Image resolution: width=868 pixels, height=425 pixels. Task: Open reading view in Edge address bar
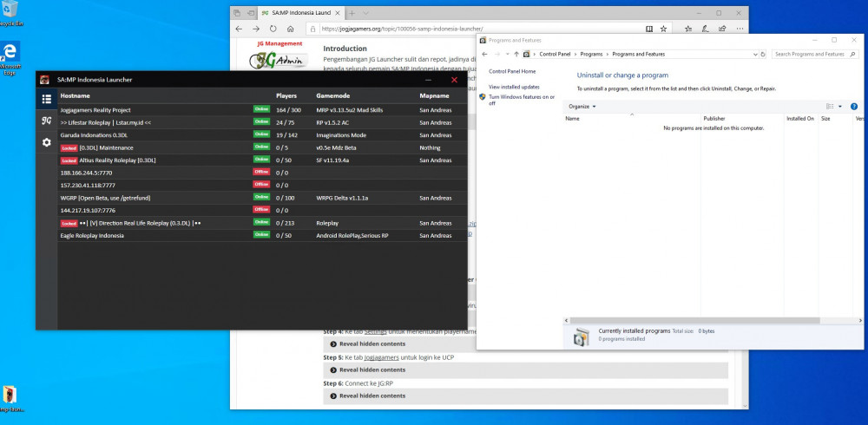tap(649, 29)
